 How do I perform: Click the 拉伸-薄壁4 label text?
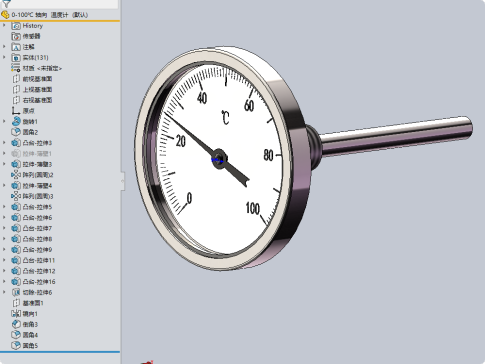coord(37,186)
